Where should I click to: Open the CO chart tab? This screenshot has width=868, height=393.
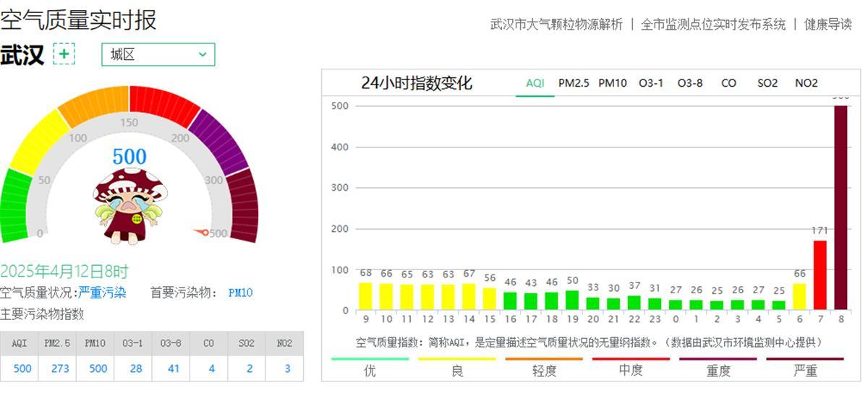pyautogui.click(x=728, y=83)
